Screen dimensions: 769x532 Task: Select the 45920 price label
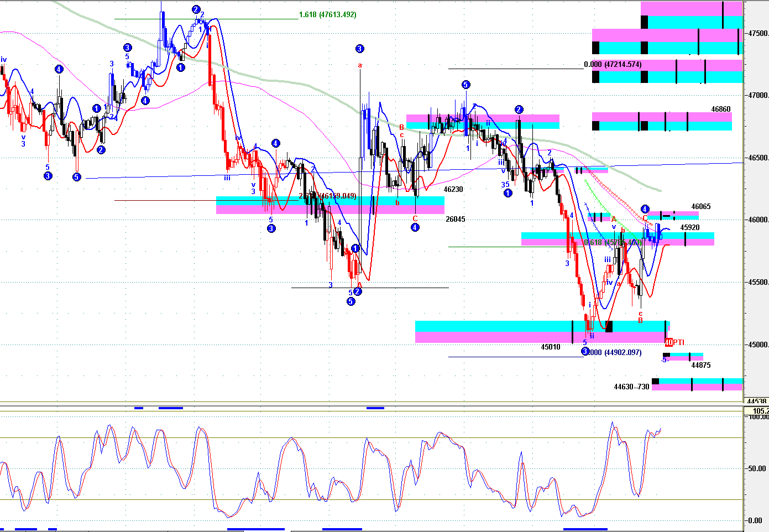[x=689, y=227]
